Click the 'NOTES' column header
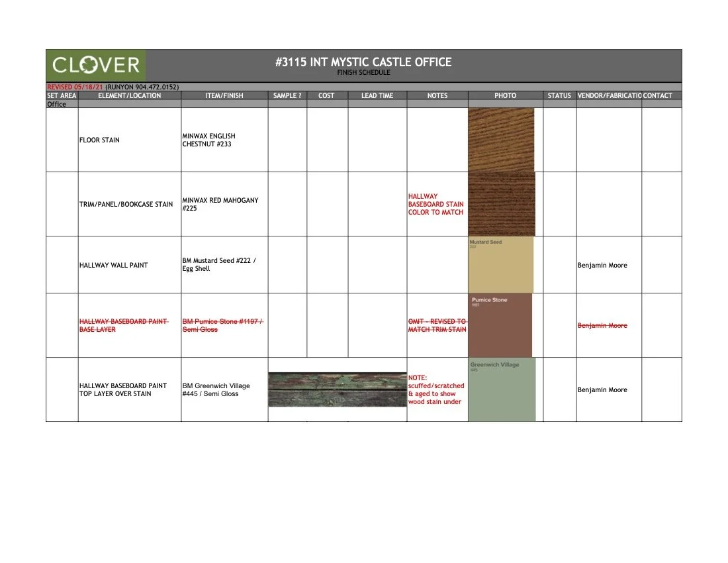This screenshot has height=563, width=728. 437,95
